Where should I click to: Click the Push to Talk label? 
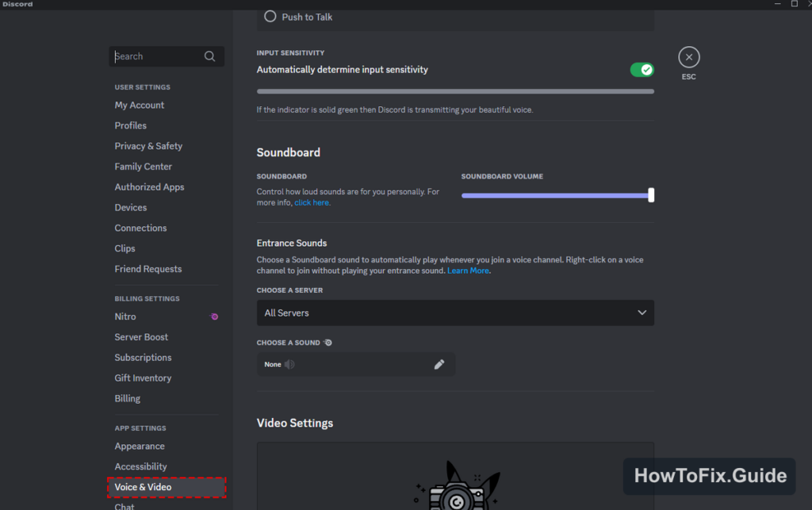307,17
